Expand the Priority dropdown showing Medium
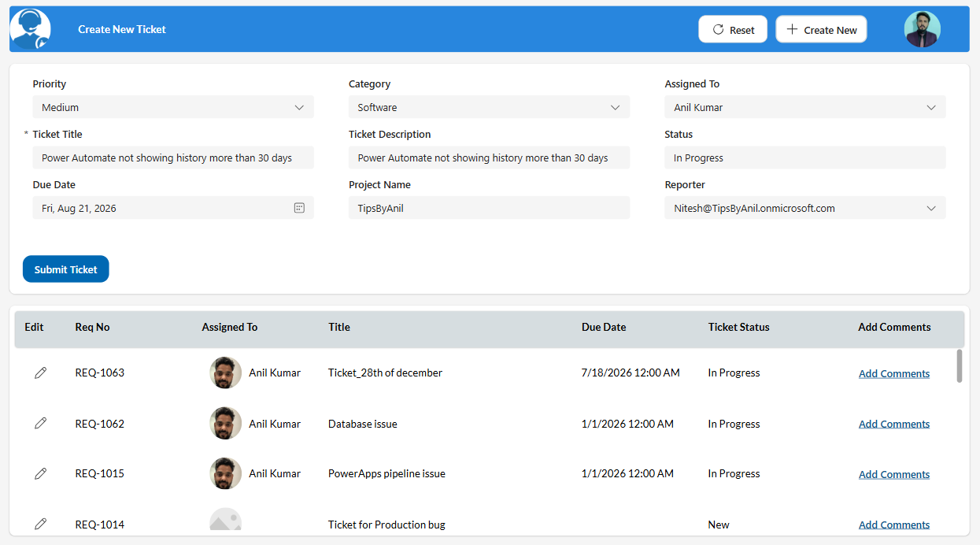The width and height of the screenshot is (980, 545). pos(299,107)
